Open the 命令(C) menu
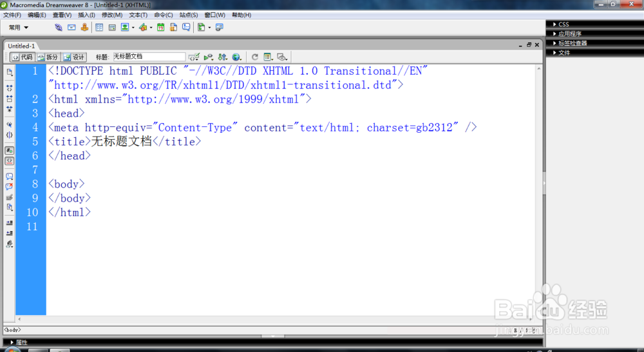The image size is (644, 352). 164,15
